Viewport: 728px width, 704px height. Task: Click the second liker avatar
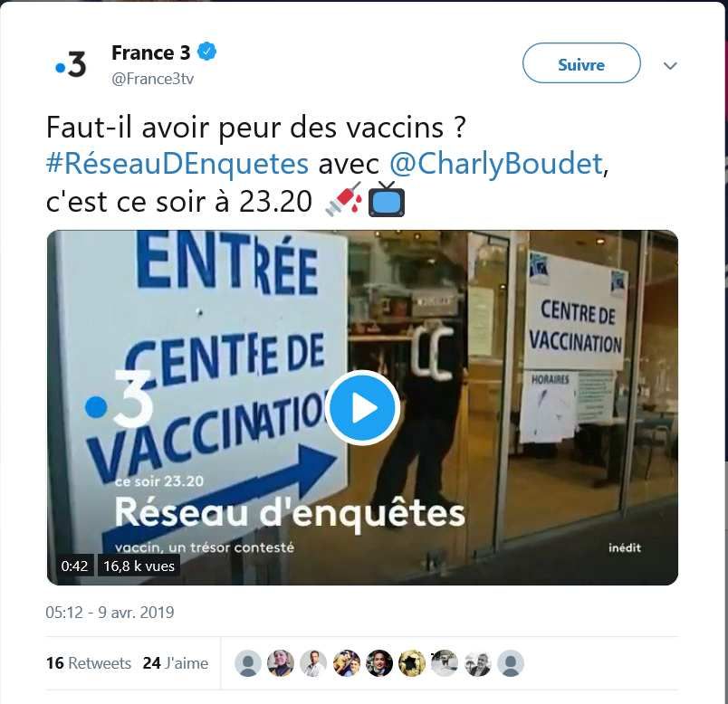click(281, 663)
